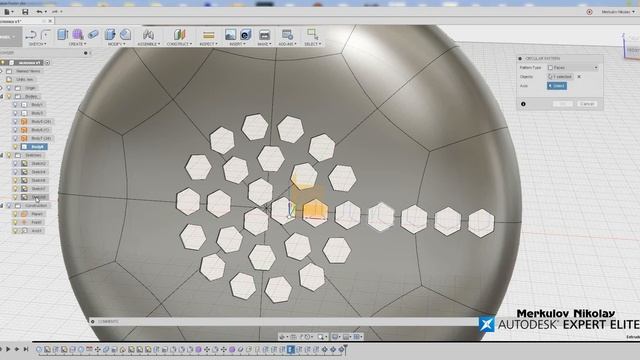Click the Axis Select button
This screenshot has height=360, width=640.
pos(557,86)
